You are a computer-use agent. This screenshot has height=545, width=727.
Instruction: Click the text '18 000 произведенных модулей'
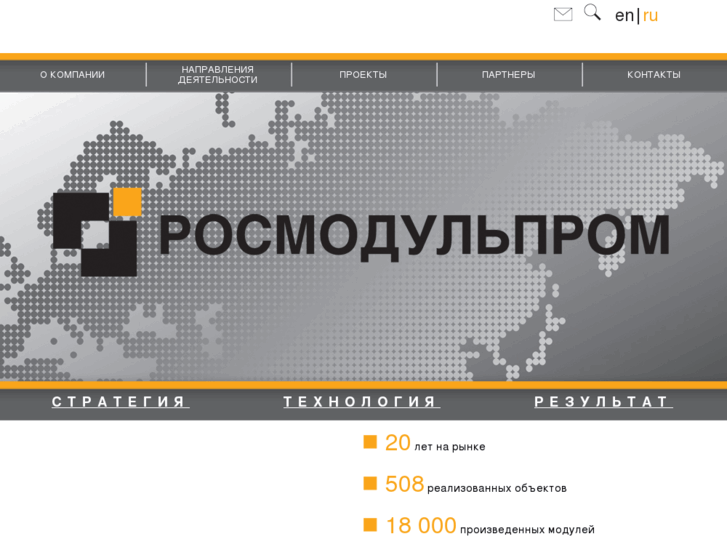490,526
